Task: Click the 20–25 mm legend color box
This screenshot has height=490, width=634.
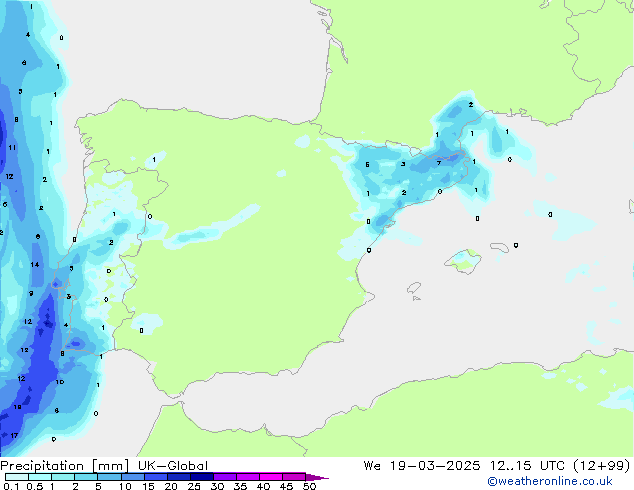Action: click(178, 477)
